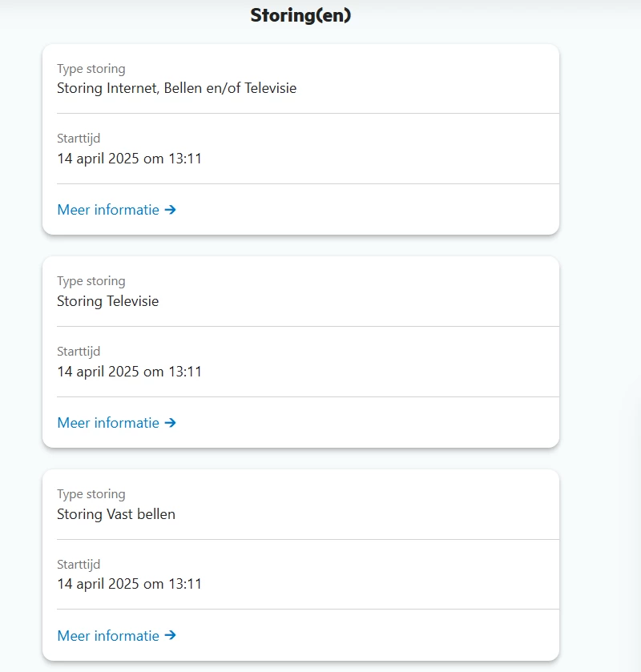Click the start time in Storing Televisie card
The height and width of the screenshot is (672, 641).
pyautogui.click(x=129, y=372)
